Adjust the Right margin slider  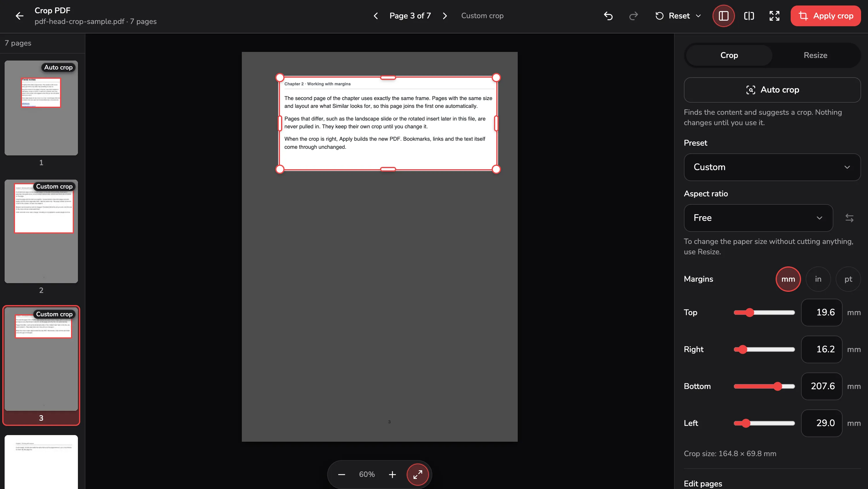point(764,349)
